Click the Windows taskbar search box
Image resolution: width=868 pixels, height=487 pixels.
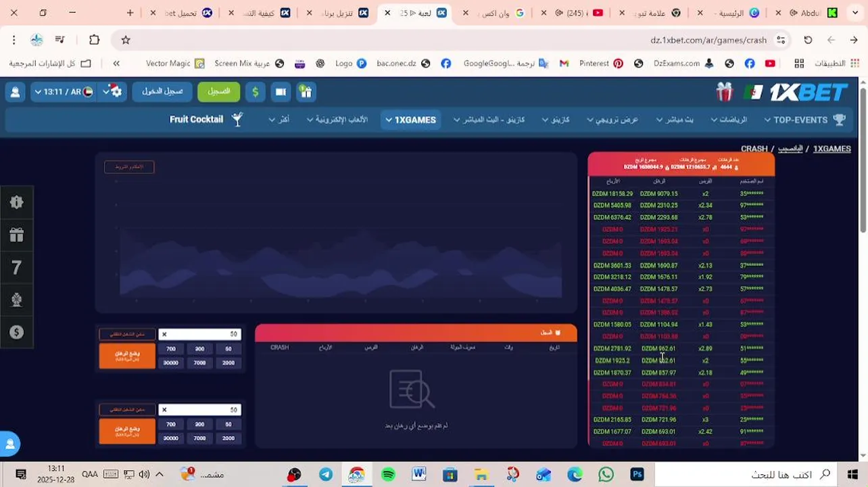pos(744,474)
